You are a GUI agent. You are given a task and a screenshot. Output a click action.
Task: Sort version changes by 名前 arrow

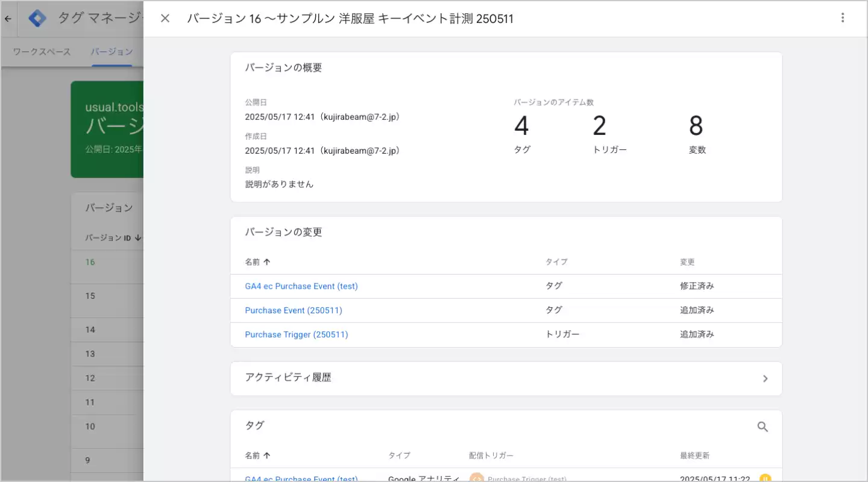(267, 262)
